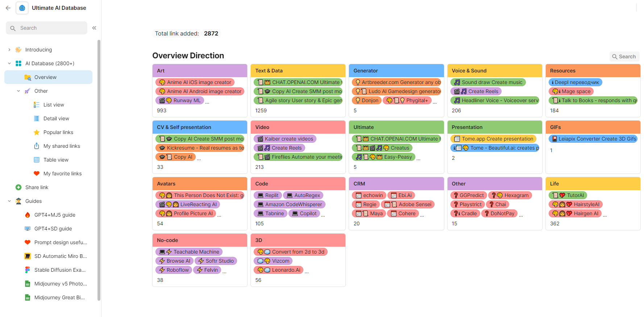The width and height of the screenshot is (644, 317).
Task: Click the Share link plus icon
Action: point(18,187)
